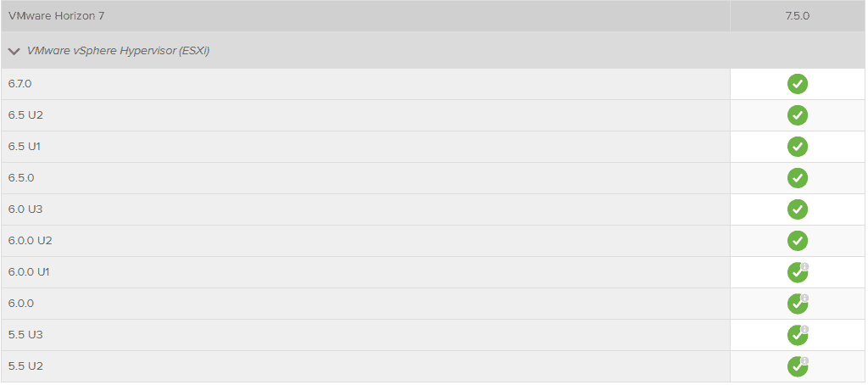Click the green checkmark for ESXi 6.7.0
This screenshot has height=385, width=868.
(797, 84)
